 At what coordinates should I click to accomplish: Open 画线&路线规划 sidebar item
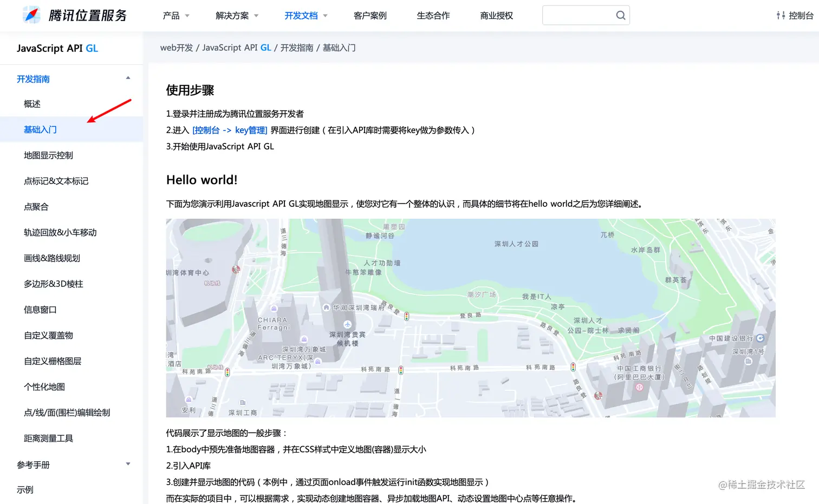pyautogui.click(x=52, y=258)
